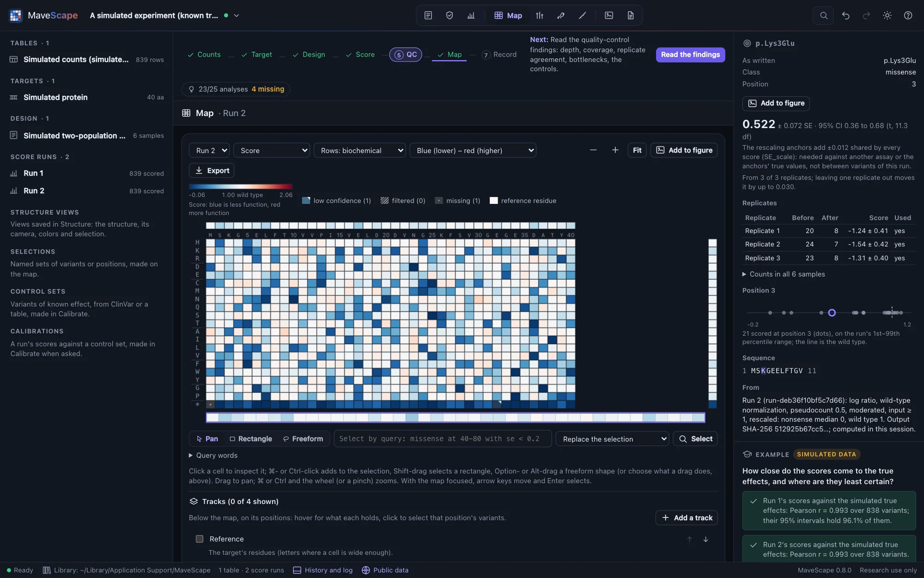Open History and log link

tap(323, 570)
